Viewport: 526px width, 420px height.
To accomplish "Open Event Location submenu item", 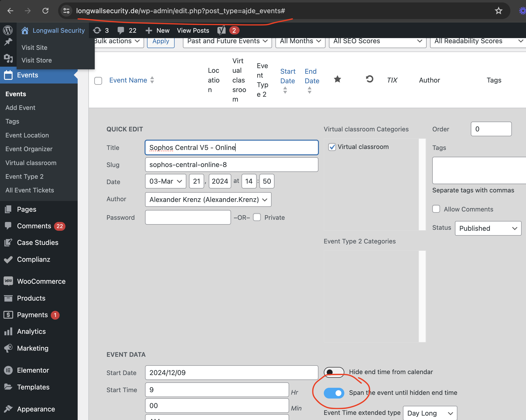I will click(x=27, y=135).
